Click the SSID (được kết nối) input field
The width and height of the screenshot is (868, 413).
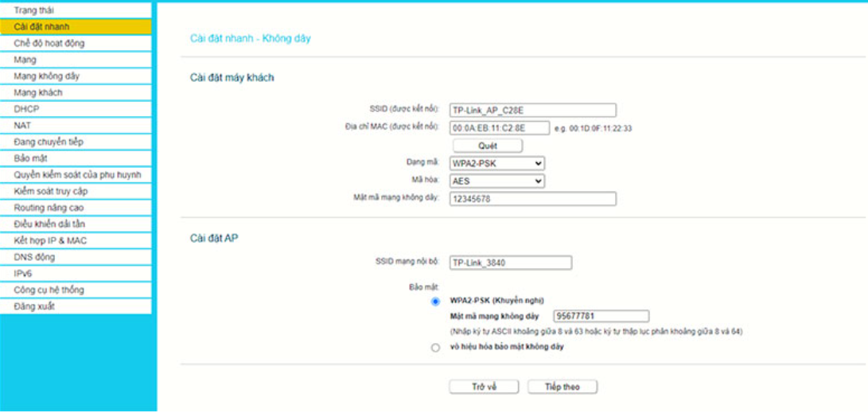point(532,110)
